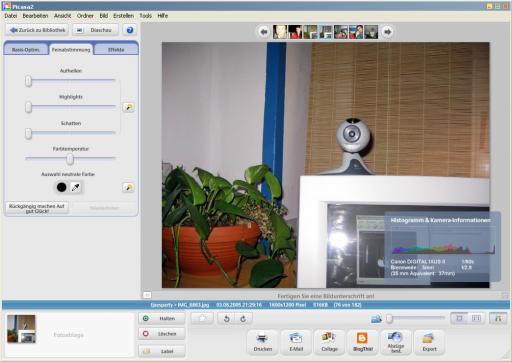Select the eyedropper neutral color picker
This screenshot has height=362, width=512.
(x=76, y=187)
